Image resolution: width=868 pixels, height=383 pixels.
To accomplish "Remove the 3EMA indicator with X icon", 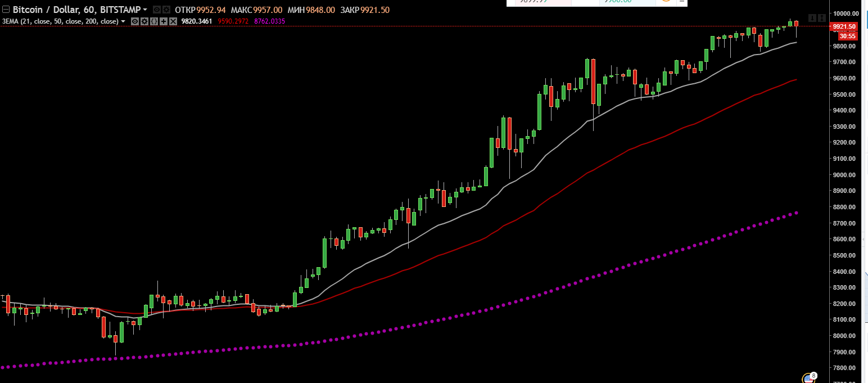I will point(173,21).
